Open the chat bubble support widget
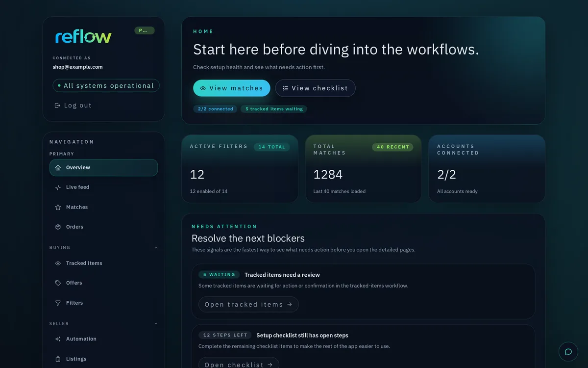The image size is (588, 368). point(568,352)
